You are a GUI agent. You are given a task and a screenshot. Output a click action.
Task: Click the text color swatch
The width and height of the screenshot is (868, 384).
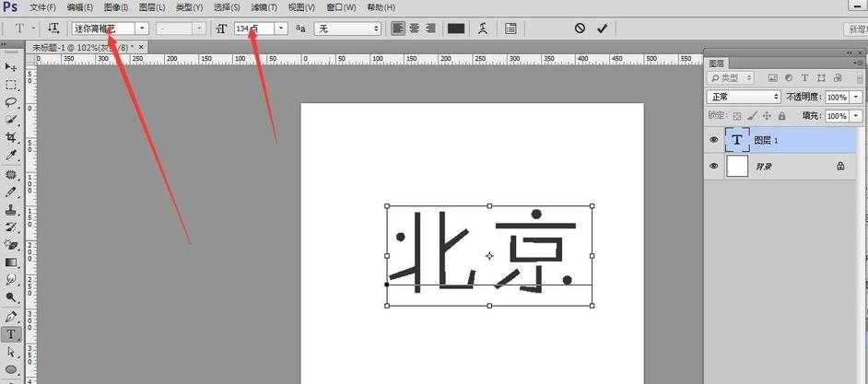pos(456,29)
